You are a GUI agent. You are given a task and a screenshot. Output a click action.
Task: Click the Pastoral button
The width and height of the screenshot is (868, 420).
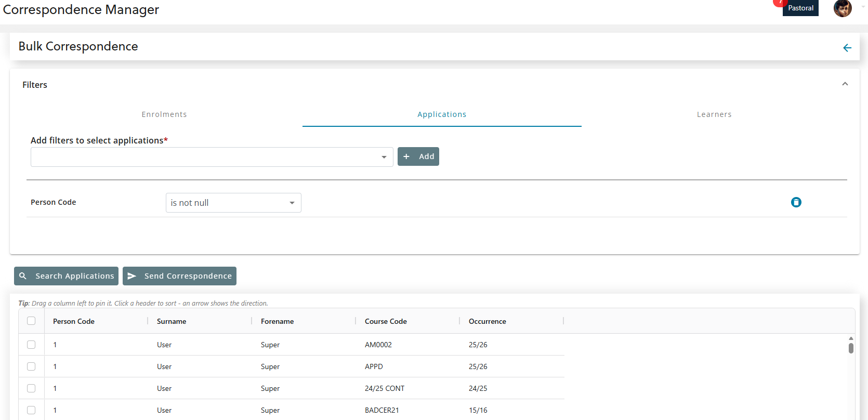pos(800,8)
